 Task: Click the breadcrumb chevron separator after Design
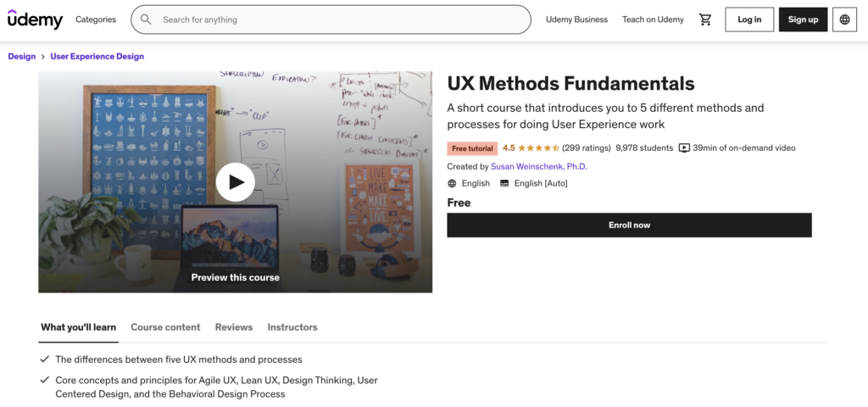click(42, 57)
